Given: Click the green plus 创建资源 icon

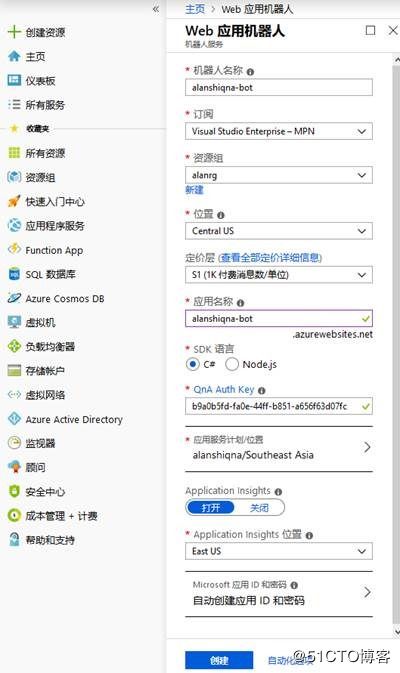Looking at the screenshot, I should pos(14,32).
